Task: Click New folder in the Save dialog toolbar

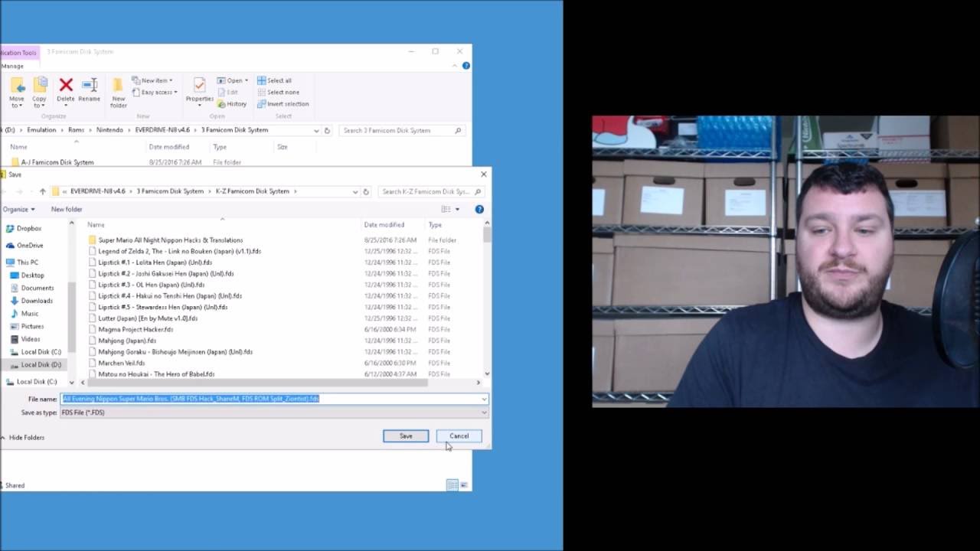Action: 67,209
